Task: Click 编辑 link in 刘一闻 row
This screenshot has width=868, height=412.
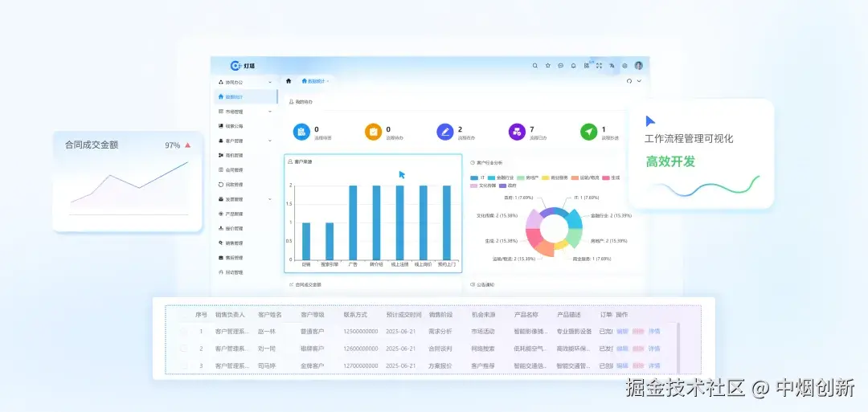Action: [x=622, y=349]
